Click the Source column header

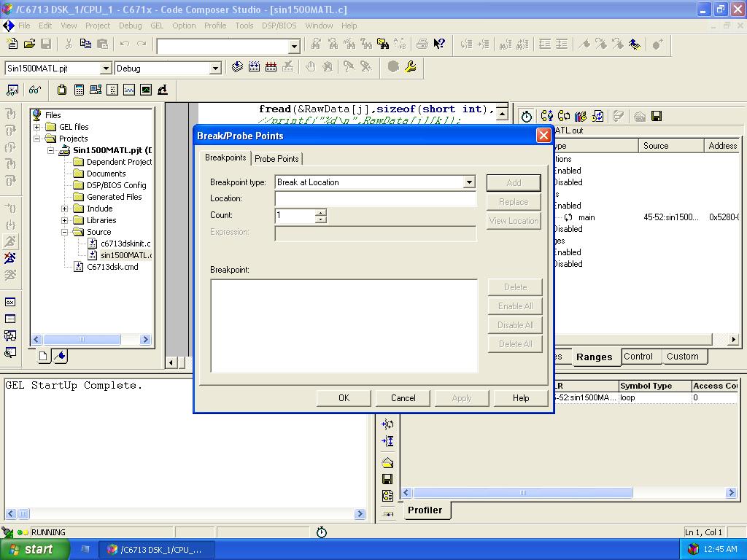(671, 146)
